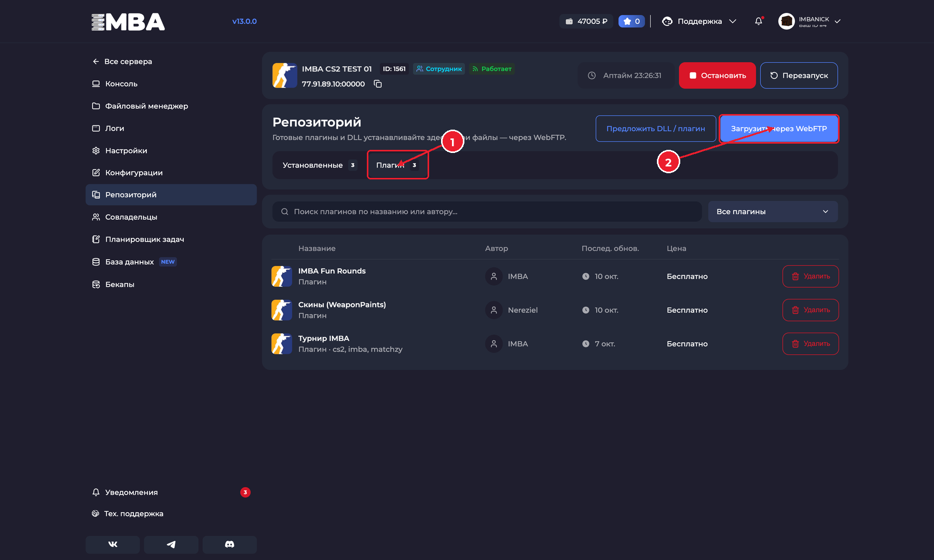Delete Скины (WeaponPaints) plugin
Viewport: 934px width, 560px height.
point(811,310)
